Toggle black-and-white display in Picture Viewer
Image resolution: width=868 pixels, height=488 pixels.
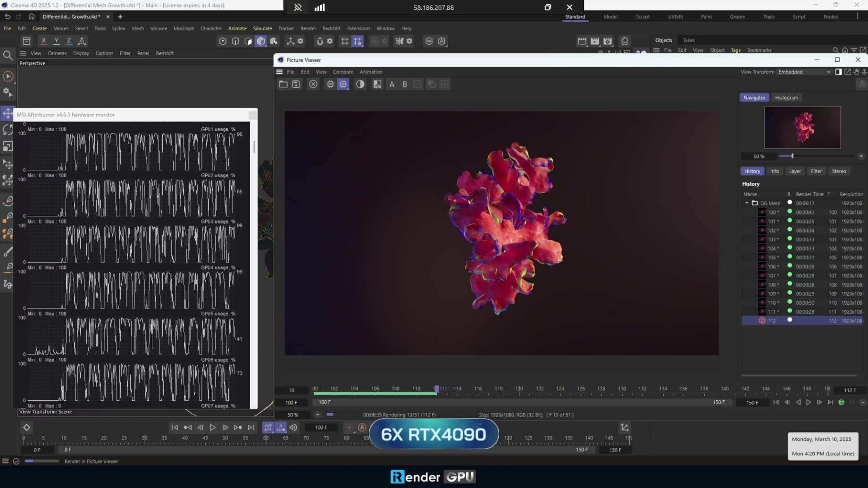click(x=360, y=84)
